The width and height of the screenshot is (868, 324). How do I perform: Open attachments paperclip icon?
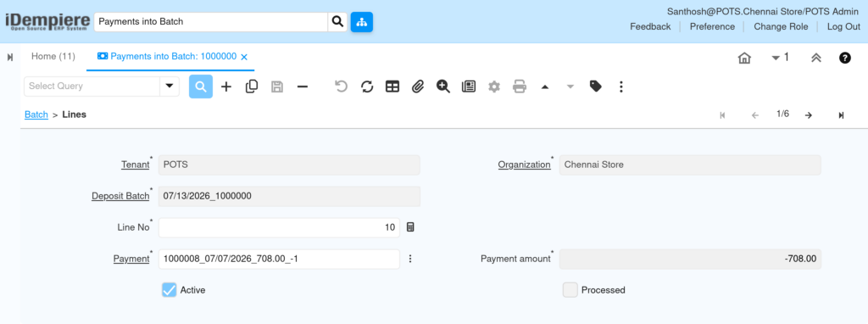click(x=418, y=87)
